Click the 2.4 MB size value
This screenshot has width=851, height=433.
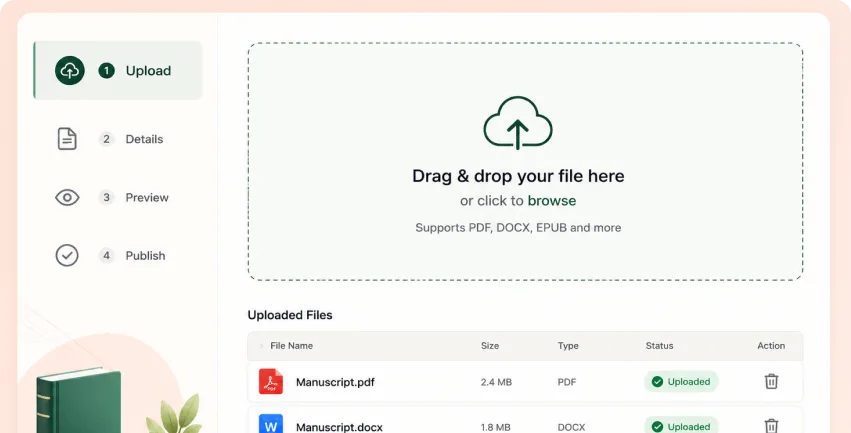496,382
